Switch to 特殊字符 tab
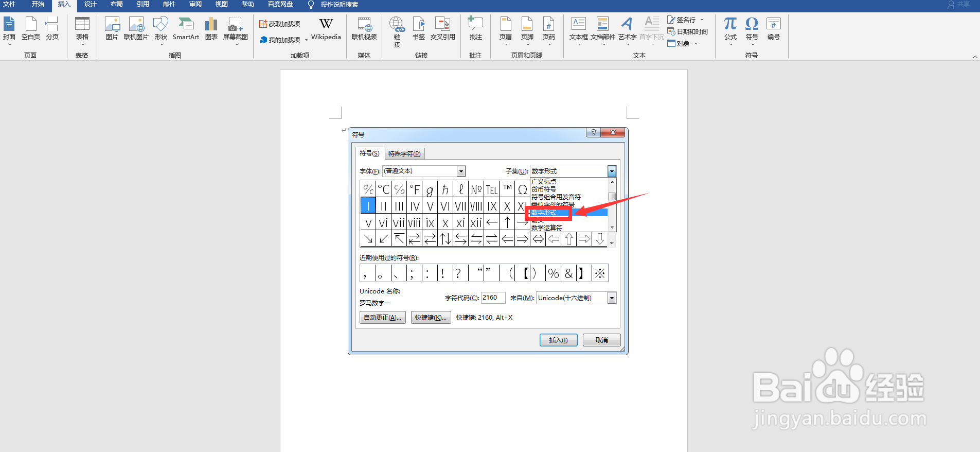This screenshot has height=452, width=980. tap(404, 153)
